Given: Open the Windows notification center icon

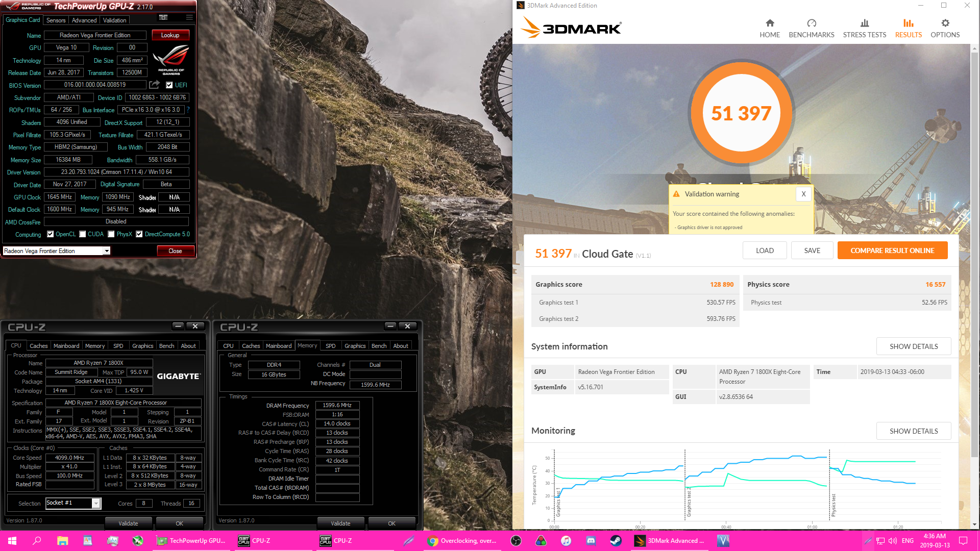Looking at the screenshot, I should point(963,541).
